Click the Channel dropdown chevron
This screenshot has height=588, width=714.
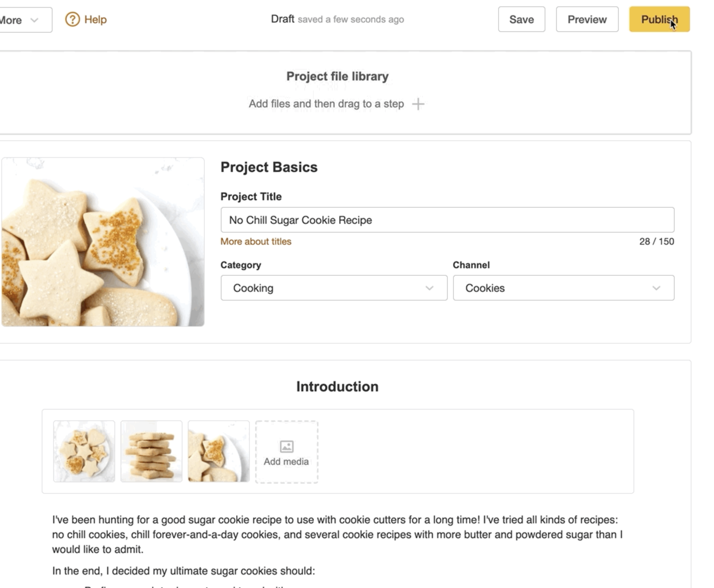(x=656, y=288)
